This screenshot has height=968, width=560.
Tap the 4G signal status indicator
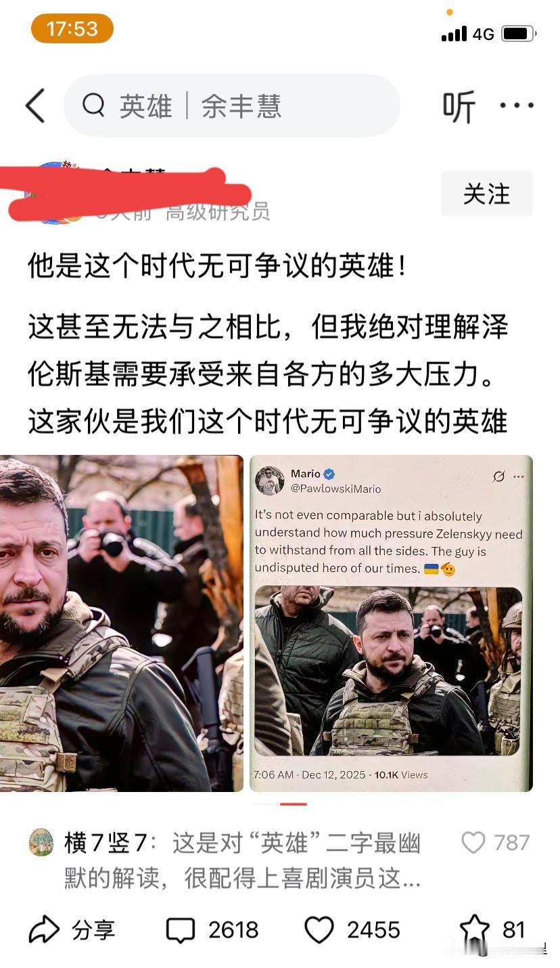click(x=484, y=34)
